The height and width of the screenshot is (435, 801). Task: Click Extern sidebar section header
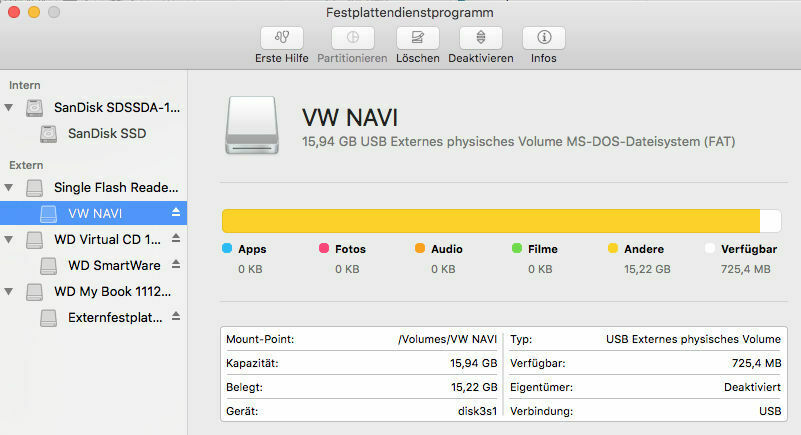pyautogui.click(x=26, y=165)
